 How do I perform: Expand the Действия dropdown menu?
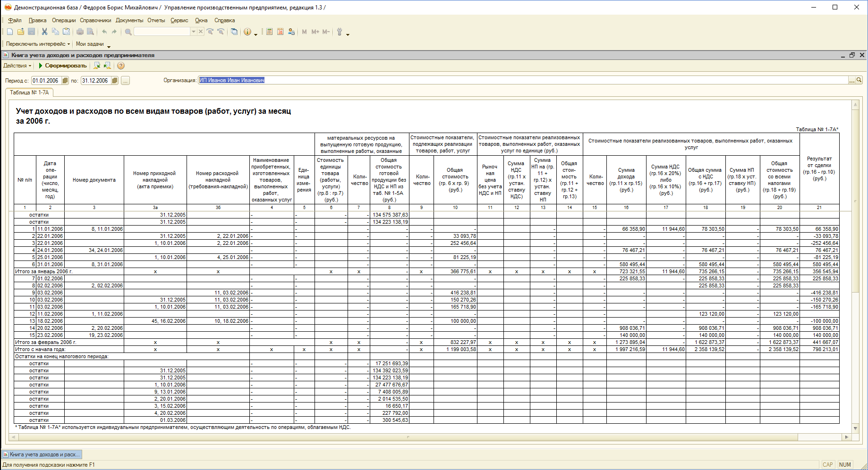coord(17,66)
